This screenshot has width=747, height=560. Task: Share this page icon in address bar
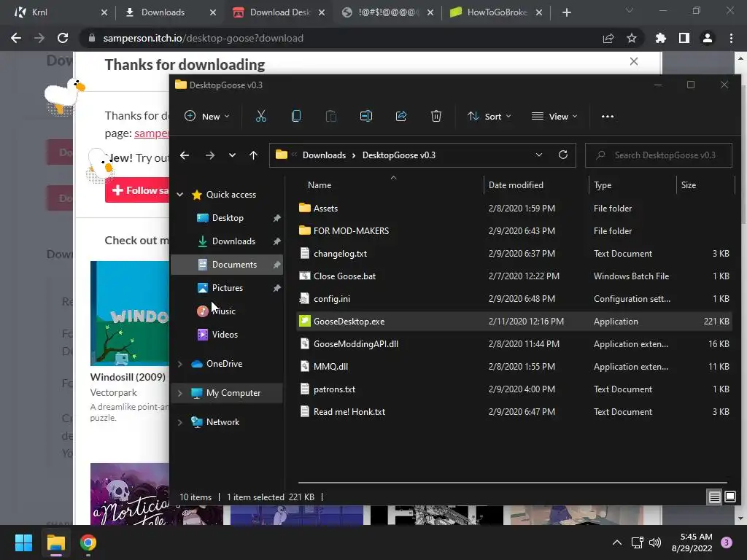(x=608, y=38)
